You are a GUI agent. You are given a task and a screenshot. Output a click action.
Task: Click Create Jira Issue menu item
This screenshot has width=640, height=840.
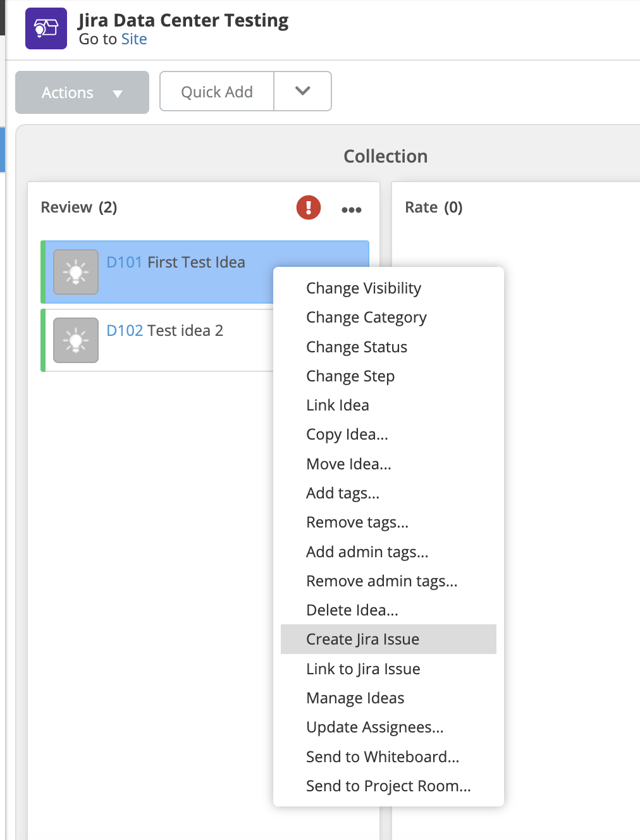click(x=388, y=639)
